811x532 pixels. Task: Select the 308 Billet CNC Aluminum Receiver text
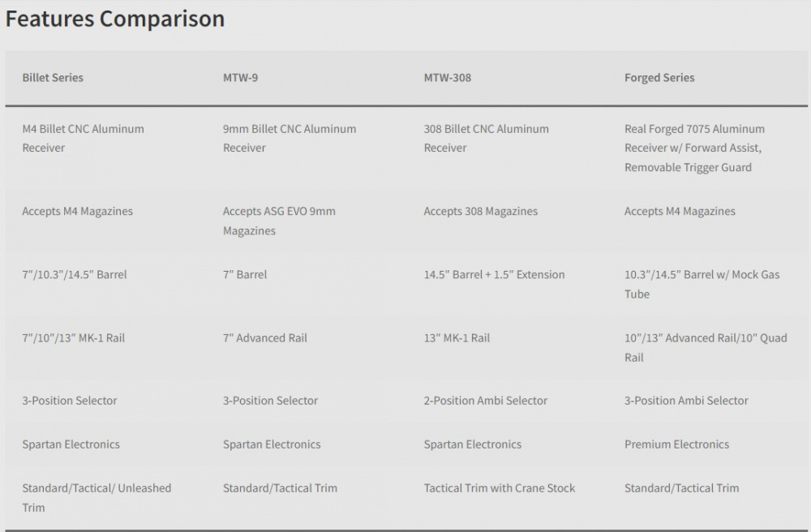(486, 138)
